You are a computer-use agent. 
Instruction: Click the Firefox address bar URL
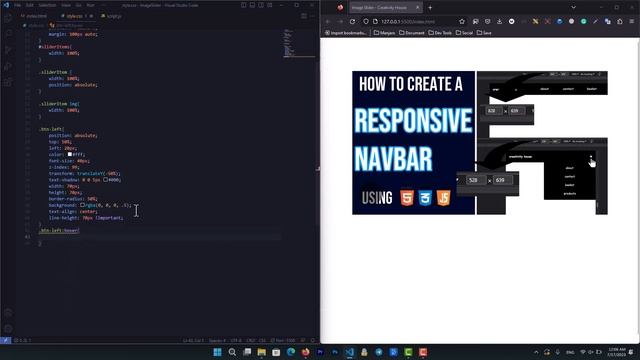[x=408, y=21]
